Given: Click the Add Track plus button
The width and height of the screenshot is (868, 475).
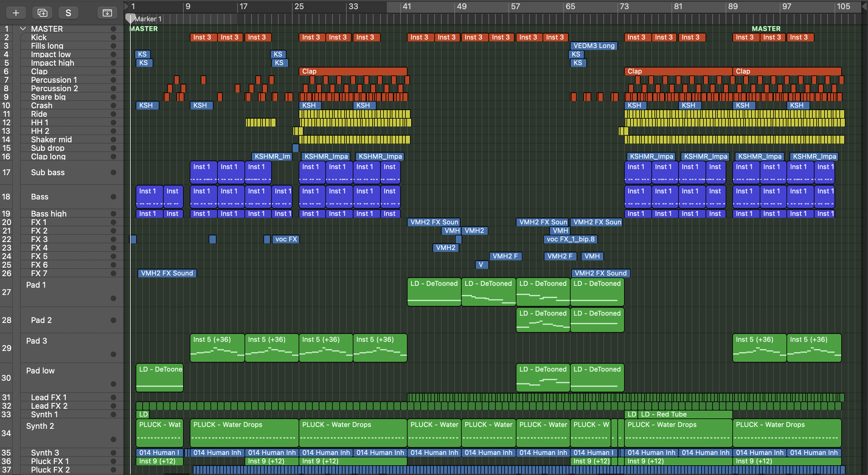Looking at the screenshot, I should (x=16, y=13).
